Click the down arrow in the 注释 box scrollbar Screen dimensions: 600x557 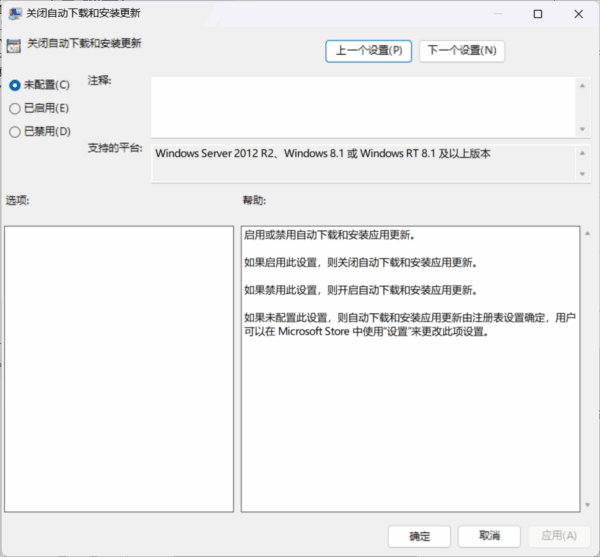[582, 129]
